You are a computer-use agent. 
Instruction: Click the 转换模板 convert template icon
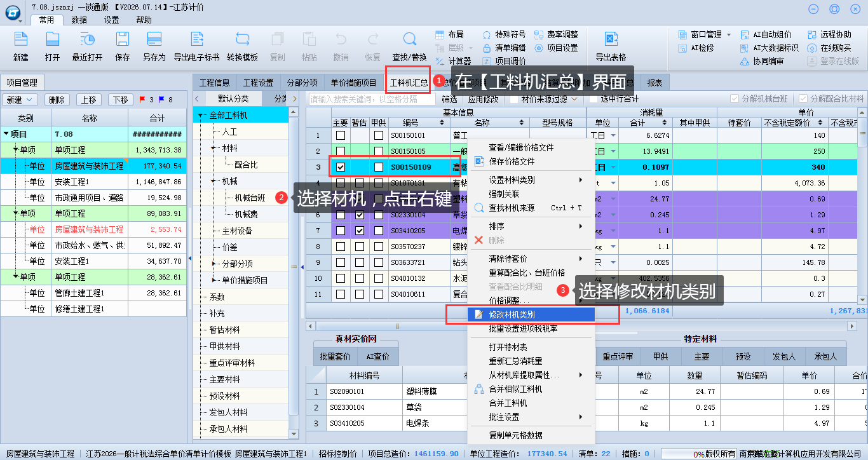point(242,39)
